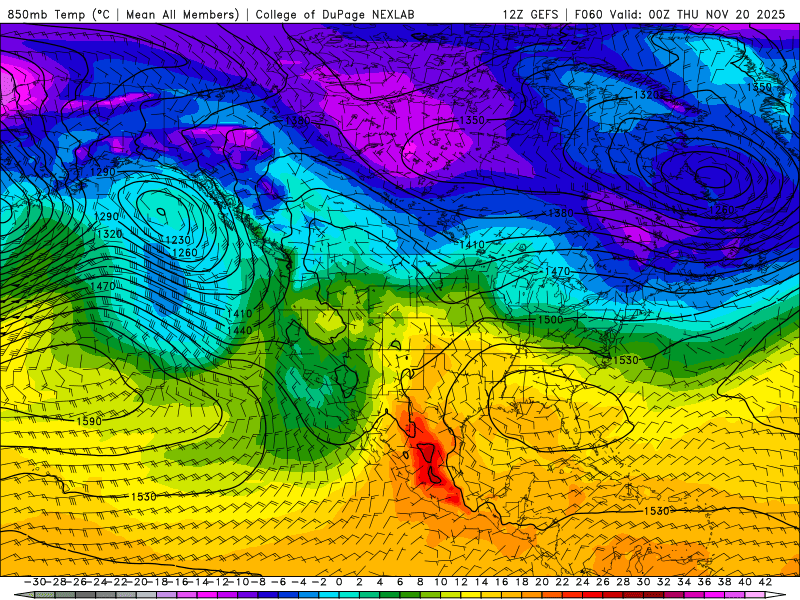Click the -14 value on the color scale
800x600 pixels.
click(x=198, y=582)
